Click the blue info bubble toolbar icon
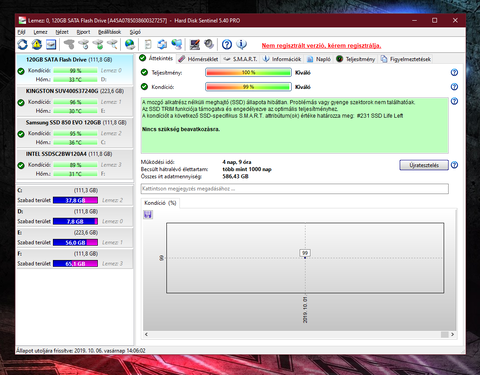480x375 pixels. tap(241, 44)
